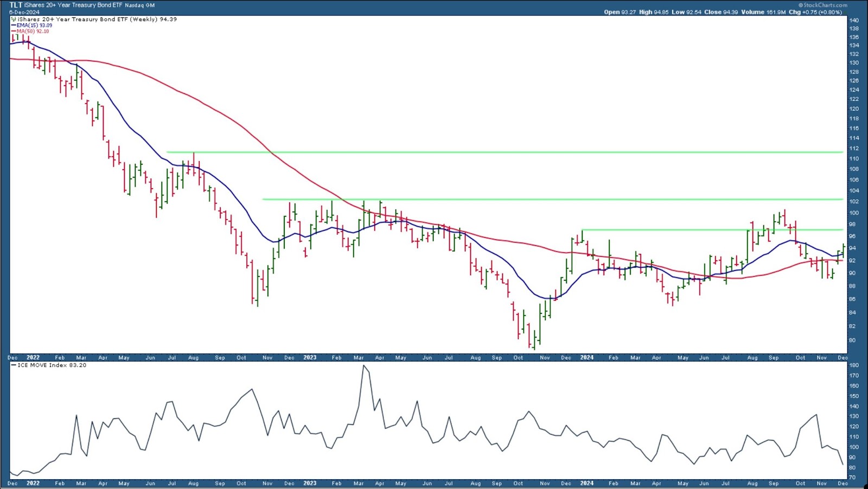Image resolution: width=868 pixels, height=489 pixels.
Task: Click the 2024 label on the price chart time axis
Action: point(587,358)
